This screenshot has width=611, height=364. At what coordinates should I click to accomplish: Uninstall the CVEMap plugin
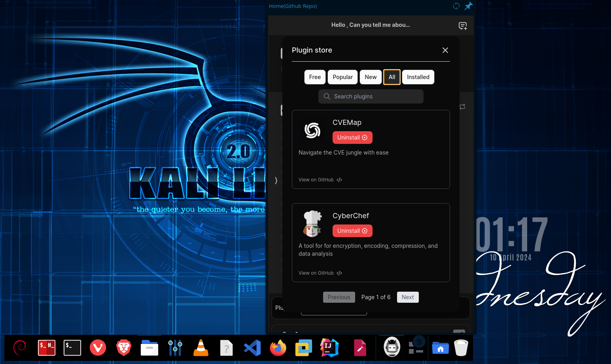click(352, 138)
